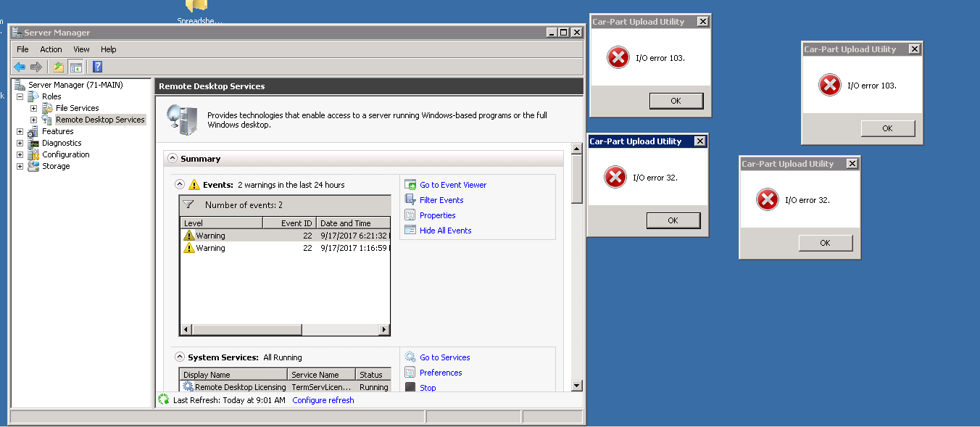The image size is (980, 427).
Task: Click the Spreadsheet folder on the desktop
Action: click(199, 12)
